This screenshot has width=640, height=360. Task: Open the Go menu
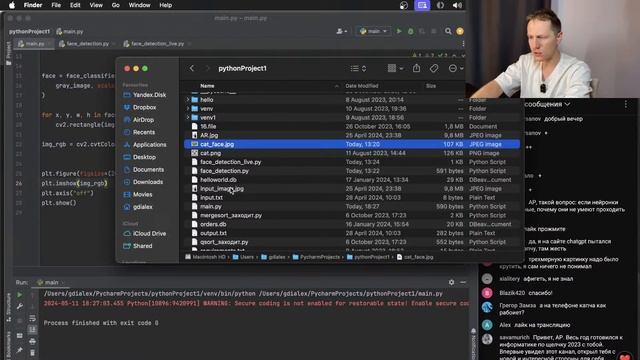[116, 5]
